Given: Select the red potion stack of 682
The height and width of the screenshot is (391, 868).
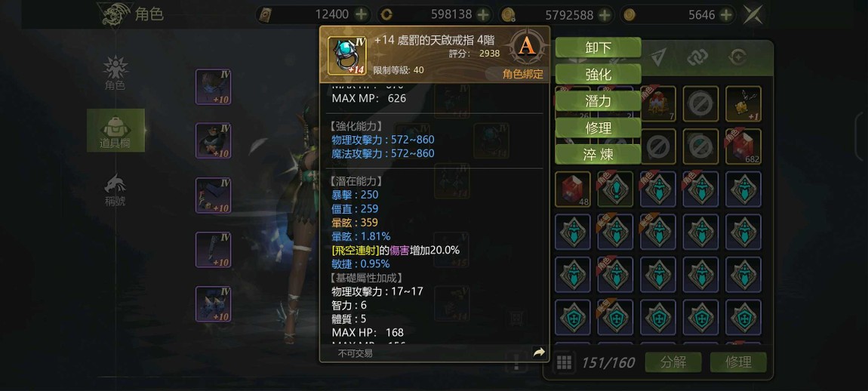Looking at the screenshot, I should pyautogui.click(x=743, y=146).
